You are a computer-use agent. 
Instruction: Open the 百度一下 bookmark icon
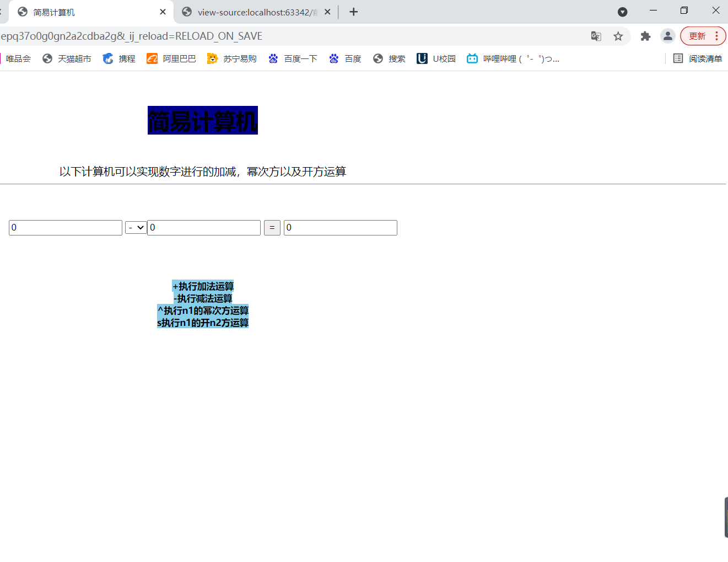(x=273, y=58)
